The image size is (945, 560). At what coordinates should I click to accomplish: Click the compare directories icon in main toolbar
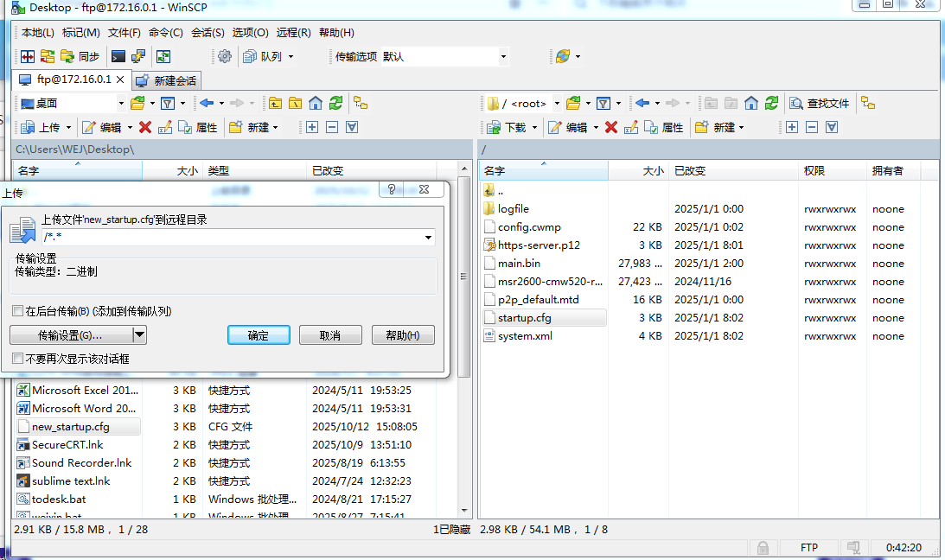[28, 56]
